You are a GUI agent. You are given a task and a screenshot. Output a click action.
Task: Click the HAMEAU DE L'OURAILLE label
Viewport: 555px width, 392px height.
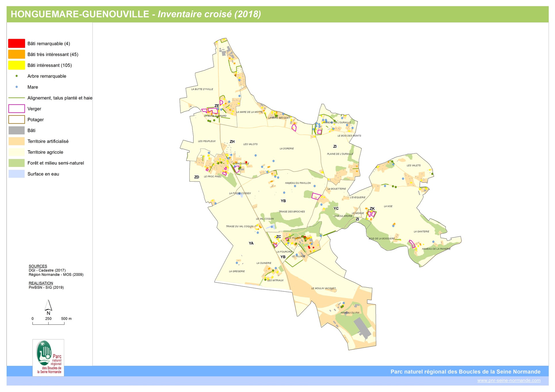tap(337, 122)
